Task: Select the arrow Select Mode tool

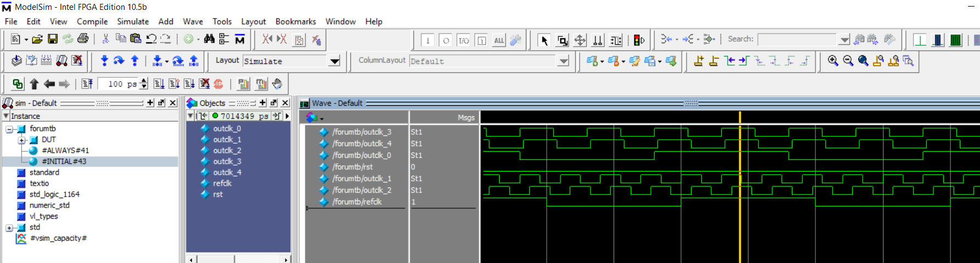Action: point(544,40)
